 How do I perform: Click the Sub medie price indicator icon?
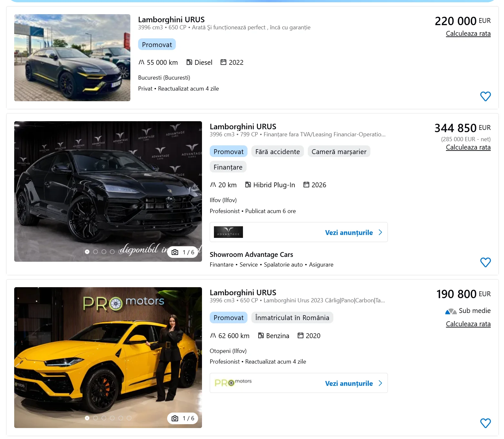(x=451, y=311)
